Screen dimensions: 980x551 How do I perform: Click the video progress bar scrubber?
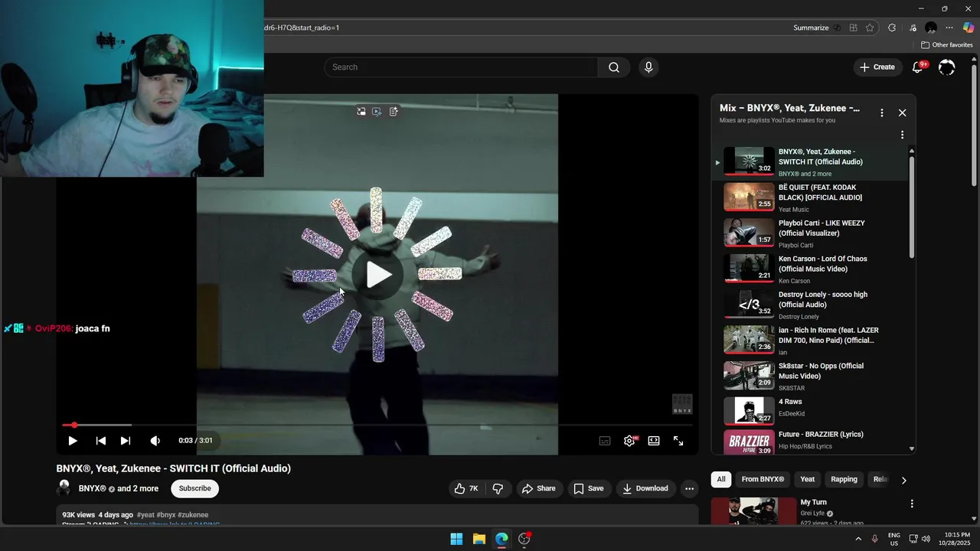74,425
